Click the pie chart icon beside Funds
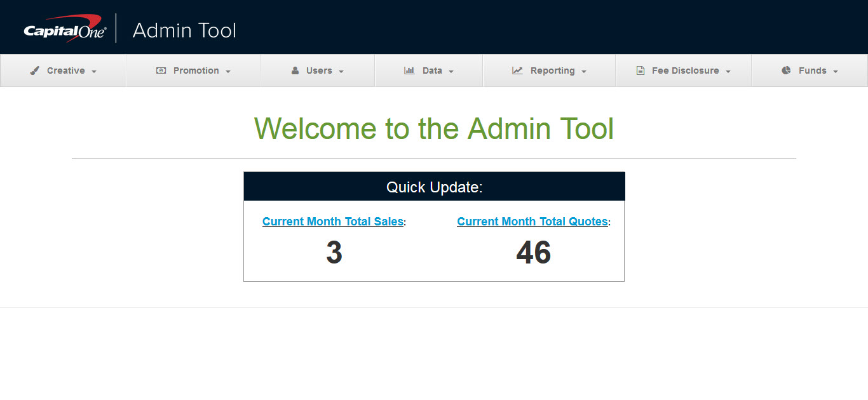Image resolution: width=868 pixels, height=400 pixels. click(786, 70)
